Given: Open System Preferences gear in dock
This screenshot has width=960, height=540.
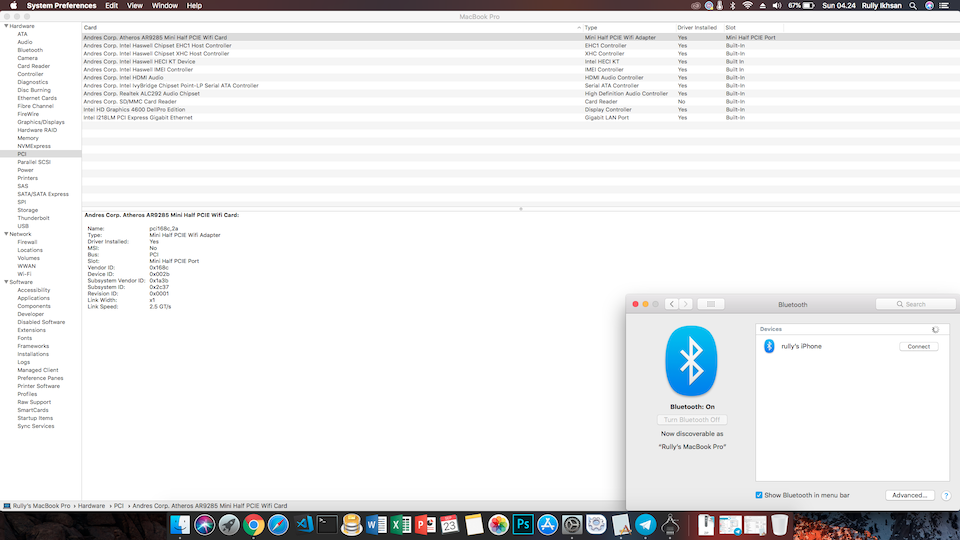Looking at the screenshot, I should pyautogui.click(x=572, y=525).
